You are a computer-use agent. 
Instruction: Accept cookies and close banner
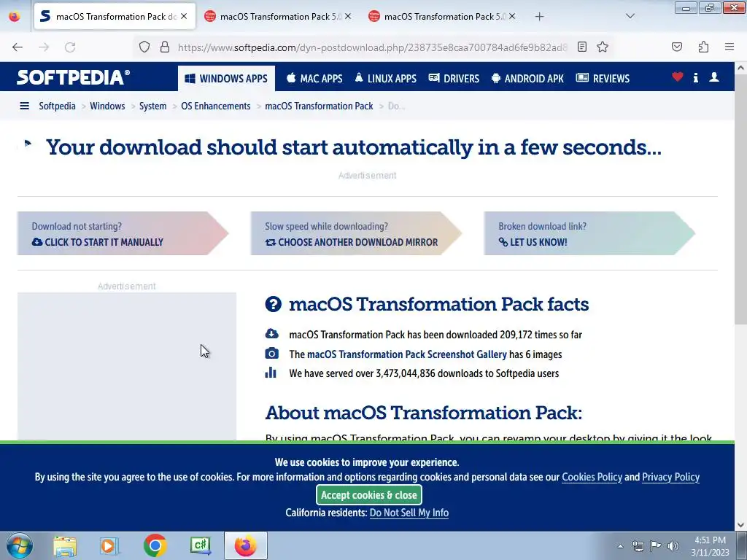point(368,495)
